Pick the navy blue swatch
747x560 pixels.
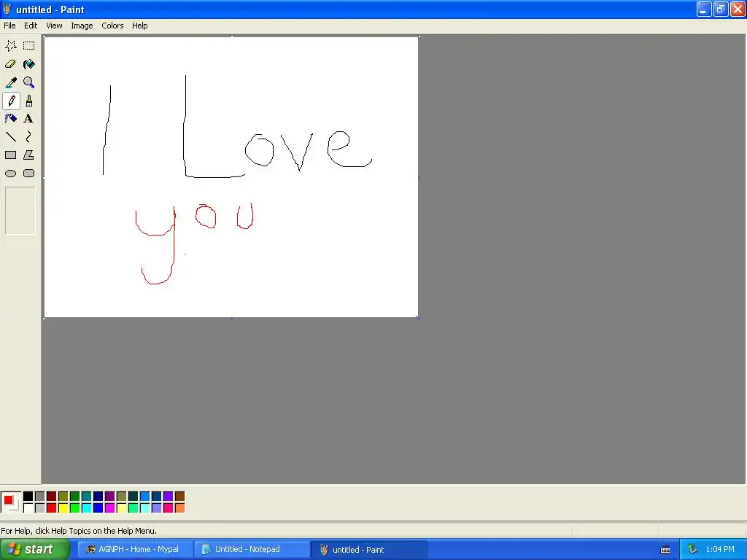point(98,496)
